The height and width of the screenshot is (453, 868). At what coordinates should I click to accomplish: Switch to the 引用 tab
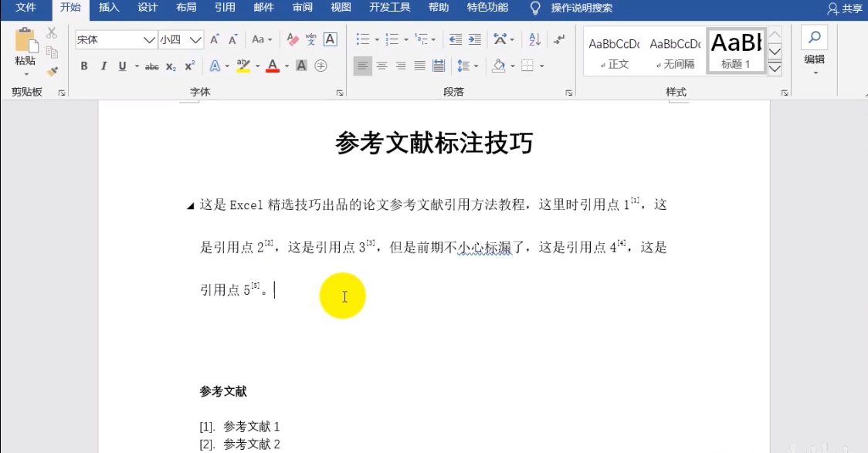point(225,8)
